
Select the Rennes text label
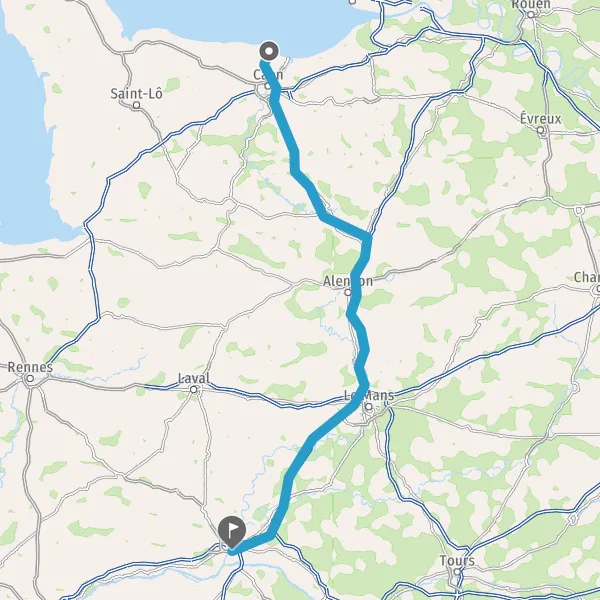(x=30, y=367)
